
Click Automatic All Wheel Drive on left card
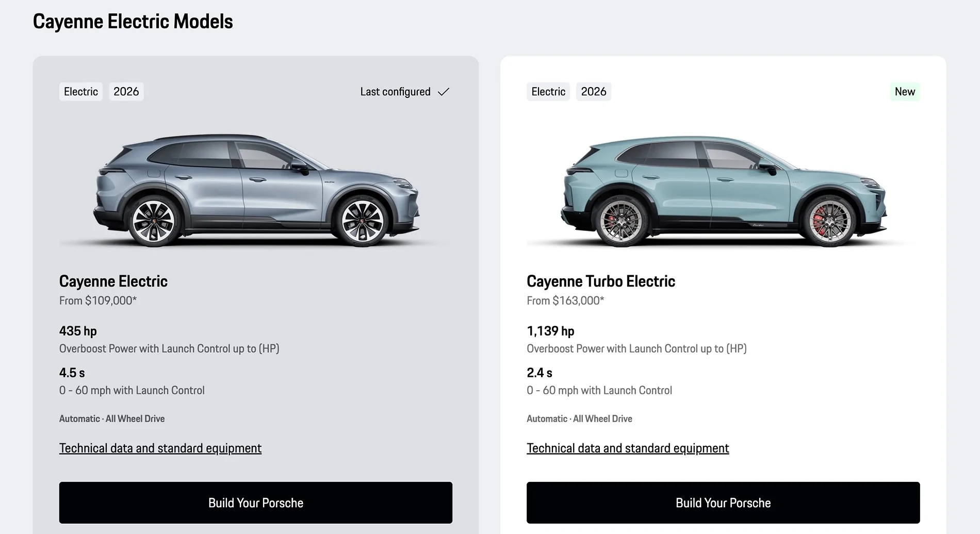click(111, 419)
